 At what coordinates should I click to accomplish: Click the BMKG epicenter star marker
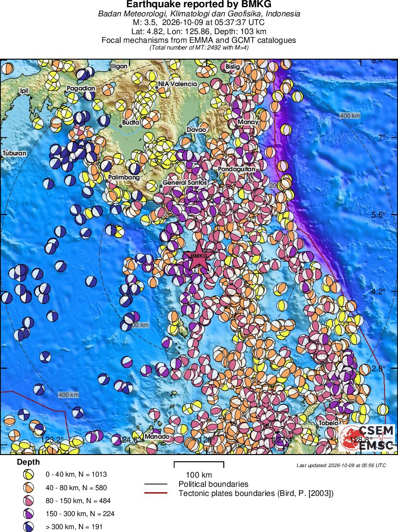coord(198,256)
